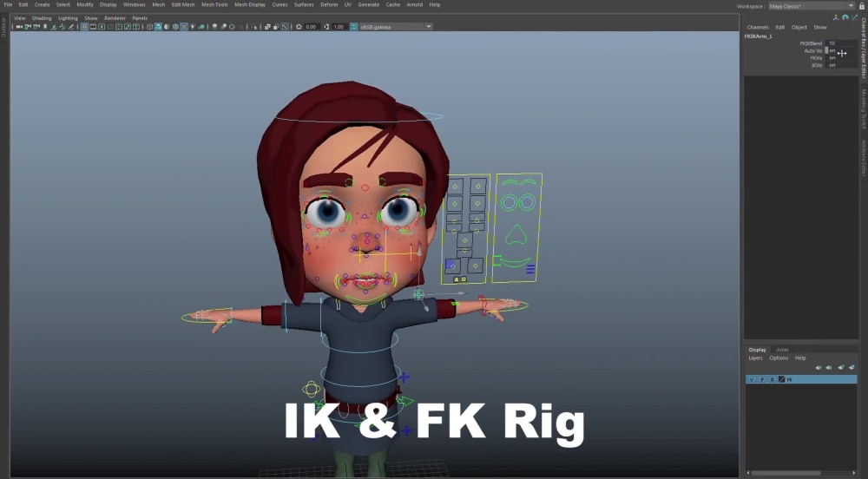
Task: Open the Object menu in Channel Box
Action: 799,27
